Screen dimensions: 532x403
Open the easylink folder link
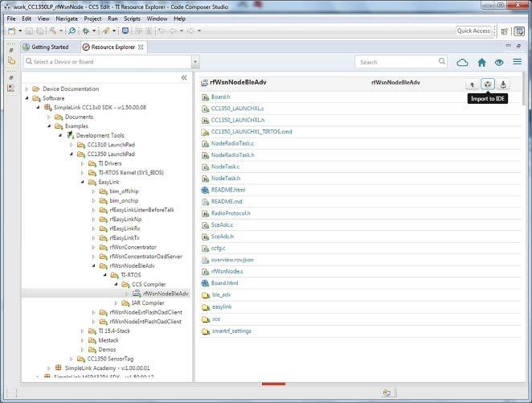(x=222, y=307)
